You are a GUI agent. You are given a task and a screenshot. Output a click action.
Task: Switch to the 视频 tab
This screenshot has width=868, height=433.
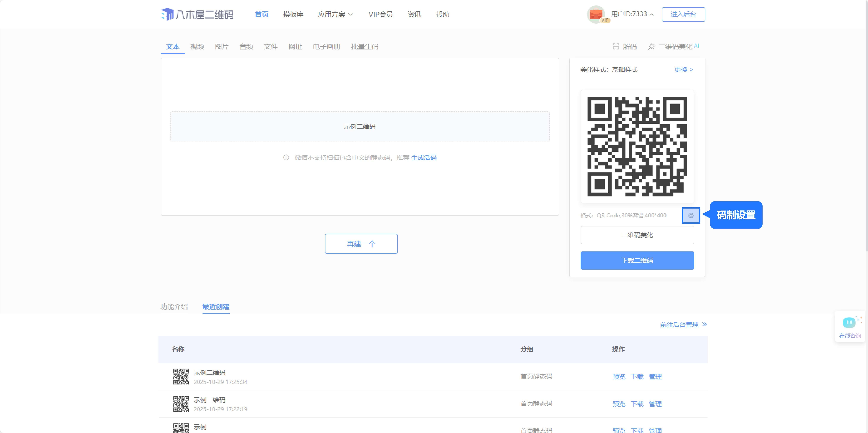(x=197, y=47)
